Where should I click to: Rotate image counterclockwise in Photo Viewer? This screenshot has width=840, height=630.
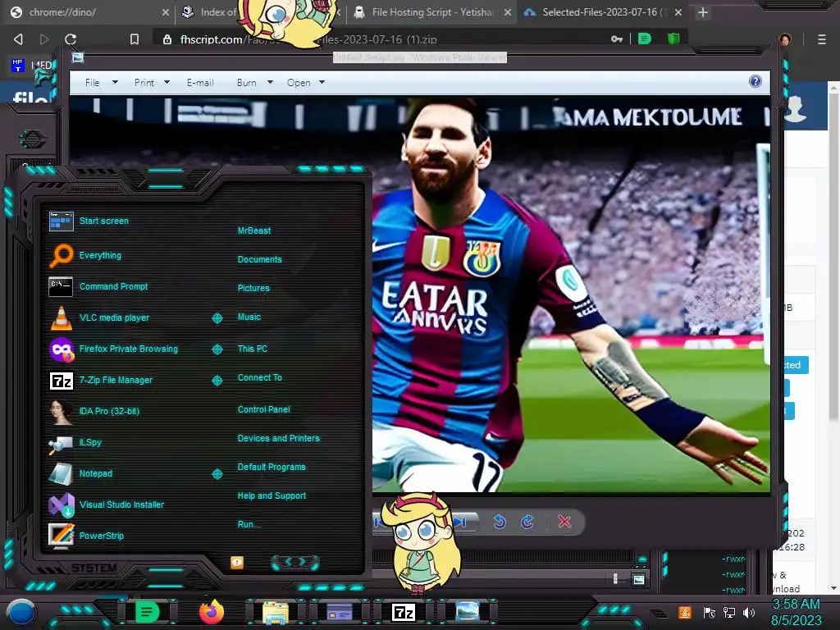point(500,522)
